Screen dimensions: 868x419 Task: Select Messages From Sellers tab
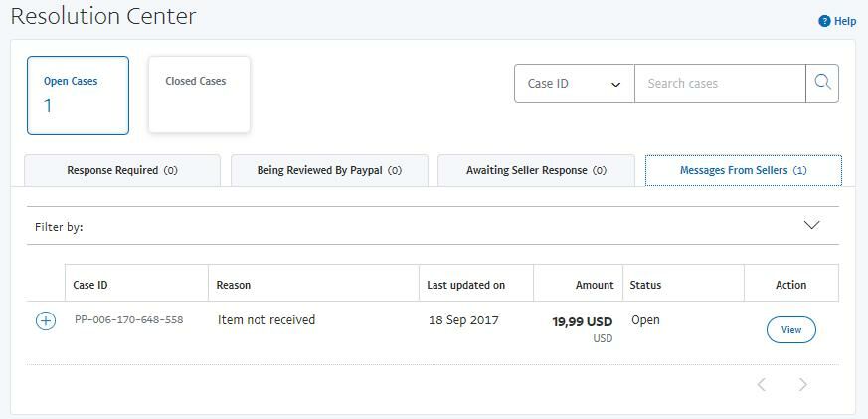(744, 171)
